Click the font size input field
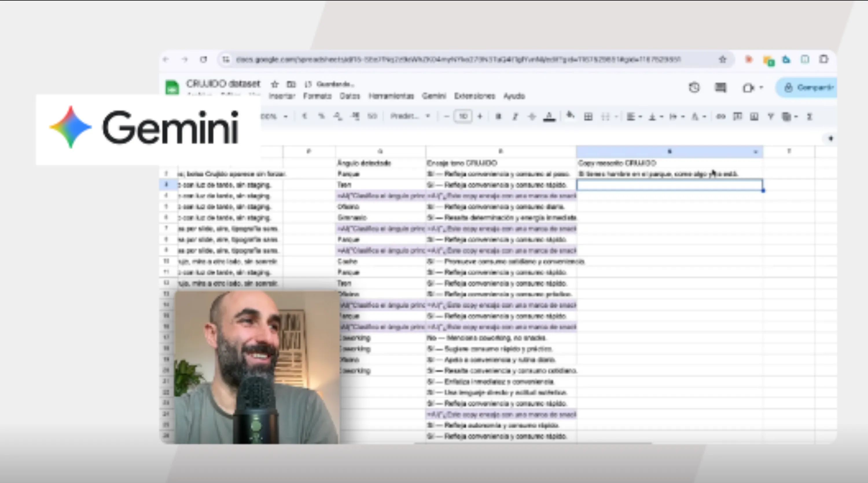This screenshot has width=868, height=483. click(x=463, y=116)
